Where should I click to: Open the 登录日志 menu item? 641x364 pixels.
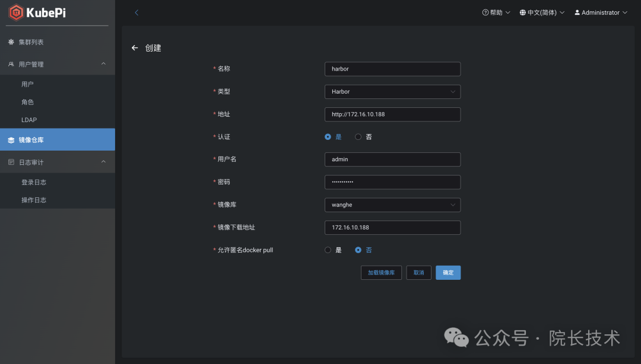coord(57,182)
